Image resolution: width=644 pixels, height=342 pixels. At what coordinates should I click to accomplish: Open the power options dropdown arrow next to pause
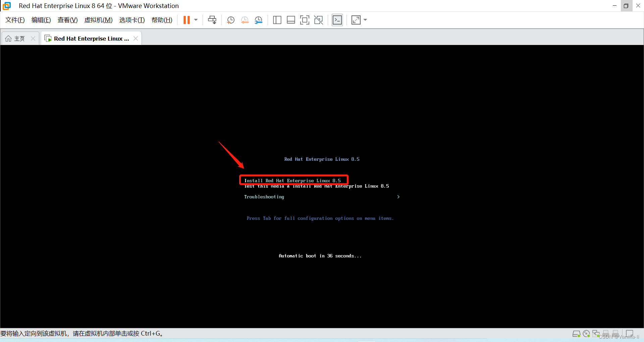pos(196,20)
